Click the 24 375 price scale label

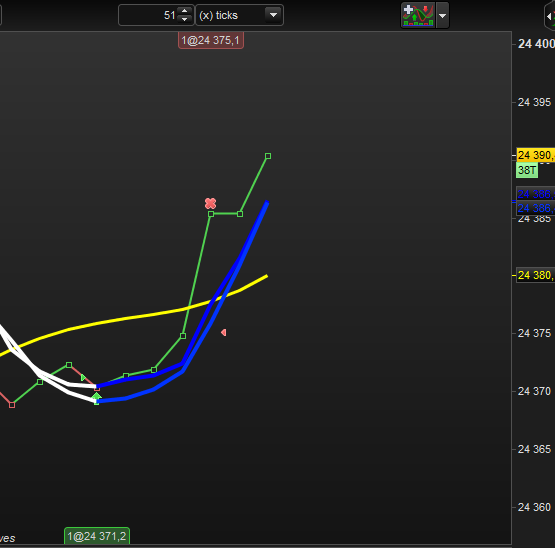tap(534, 333)
